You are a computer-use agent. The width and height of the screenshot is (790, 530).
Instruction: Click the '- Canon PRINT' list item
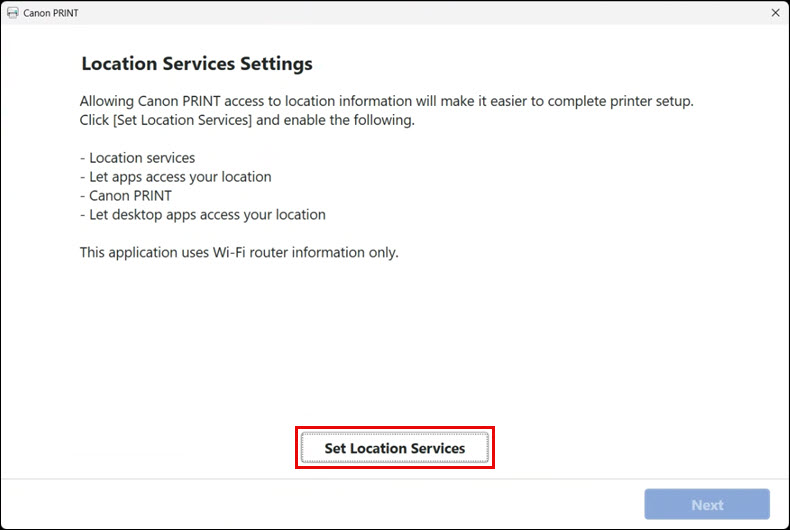pyautogui.click(x=126, y=196)
